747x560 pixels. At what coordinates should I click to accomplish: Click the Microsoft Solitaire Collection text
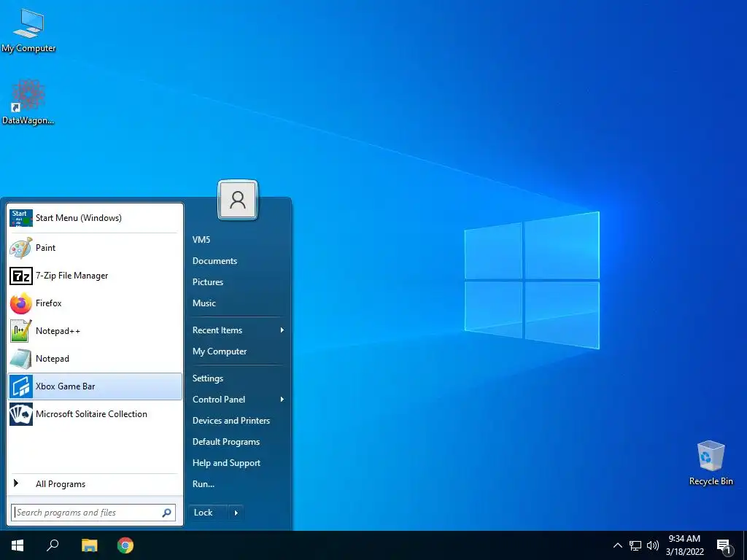(91, 414)
